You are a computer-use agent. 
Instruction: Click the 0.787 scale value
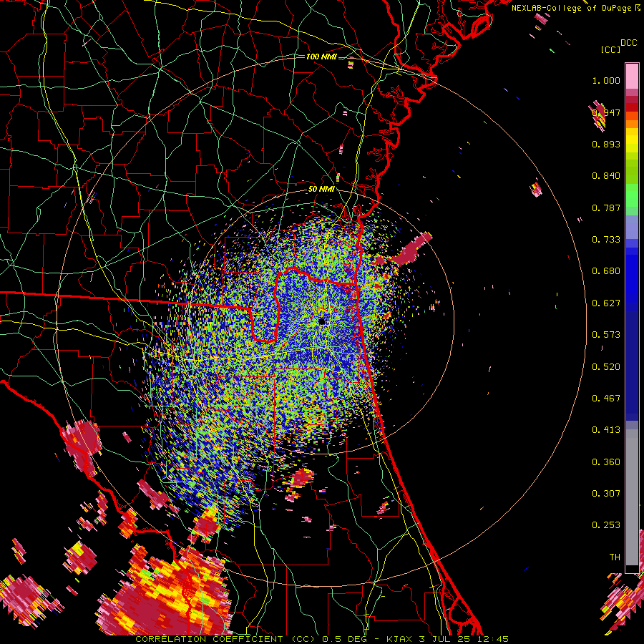[x=606, y=208]
